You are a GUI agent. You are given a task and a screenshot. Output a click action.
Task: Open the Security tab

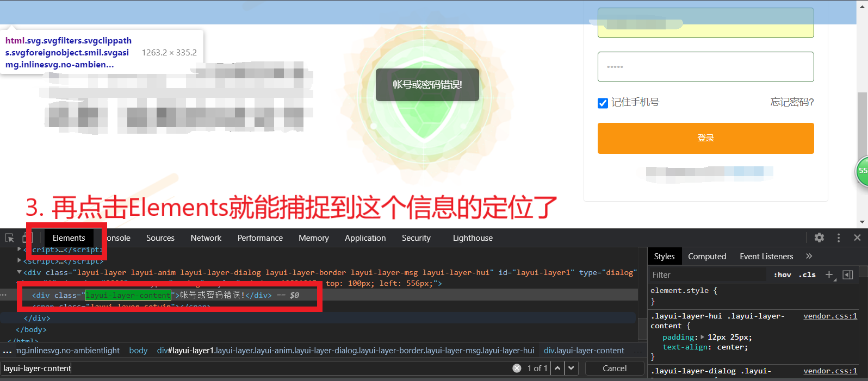[416, 238]
